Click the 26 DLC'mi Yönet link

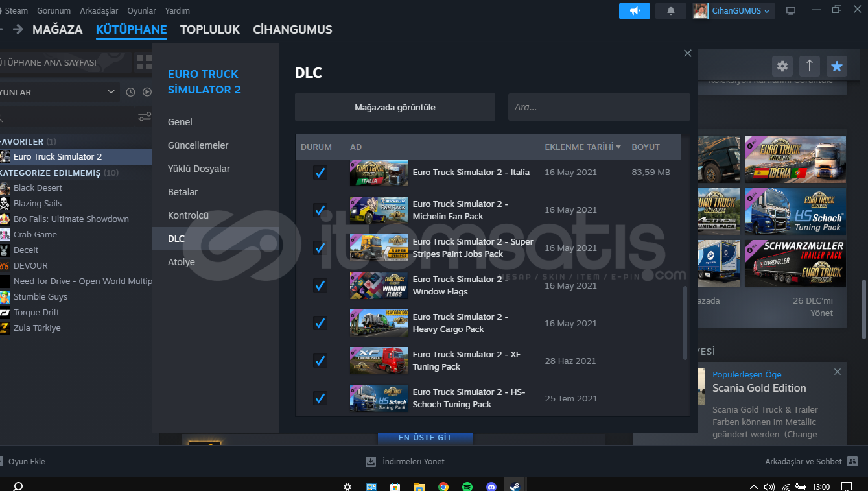[x=812, y=307]
